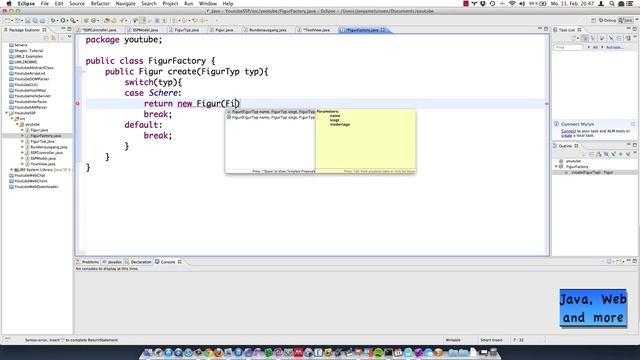Switch to the Javadoc tab
Viewport: 640px width, 360px height.
[x=112, y=262]
